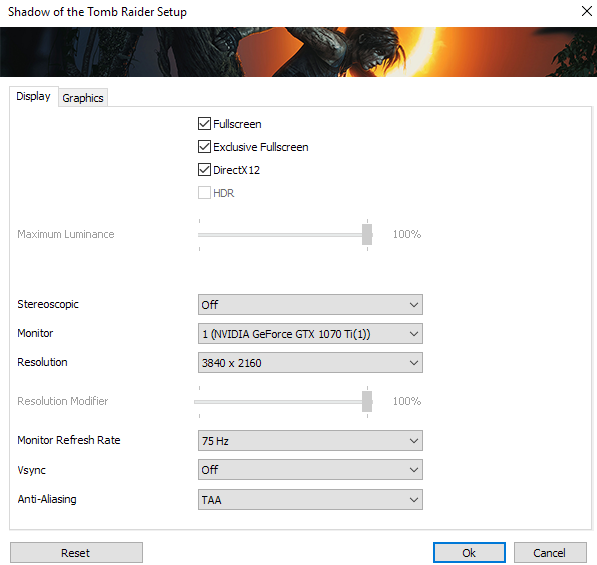Open the Vsync dropdown
Image resolution: width=597 pixels, height=565 pixels.
tap(310, 470)
